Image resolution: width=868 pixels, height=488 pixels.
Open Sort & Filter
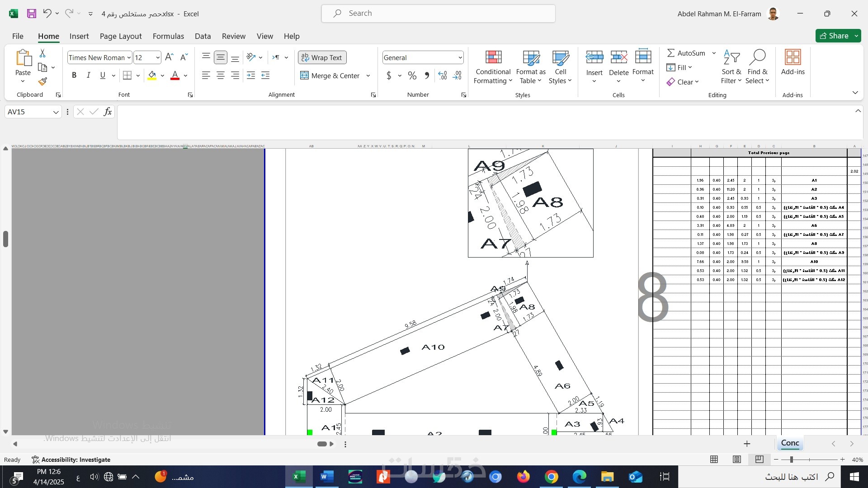(731, 67)
